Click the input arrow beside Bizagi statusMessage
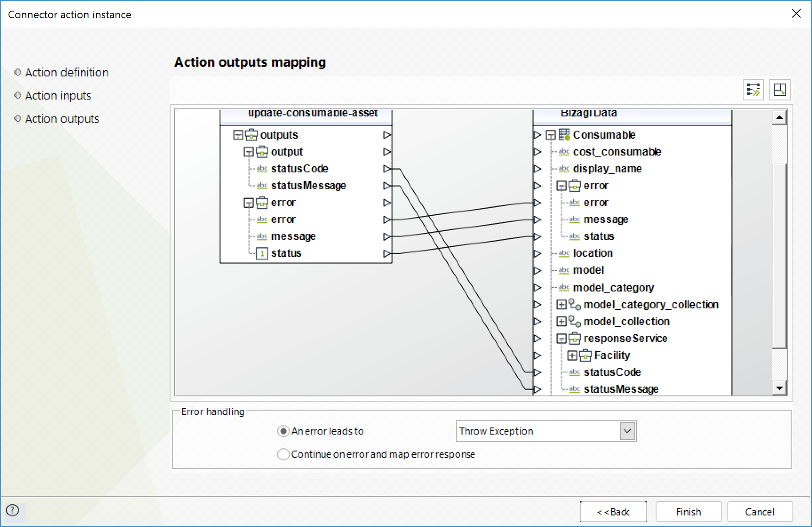812x527 pixels. (x=537, y=389)
